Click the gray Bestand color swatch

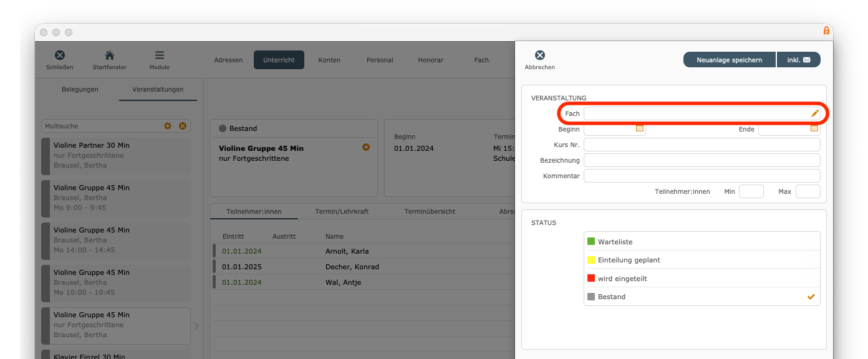pyautogui.click(x=591, y=297)
